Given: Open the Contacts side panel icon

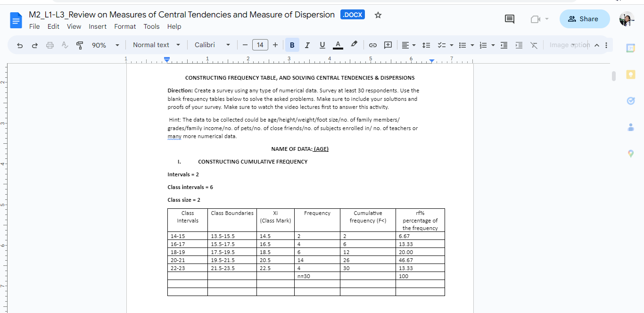Looking at the screenshot, I should tap(631, 127).
